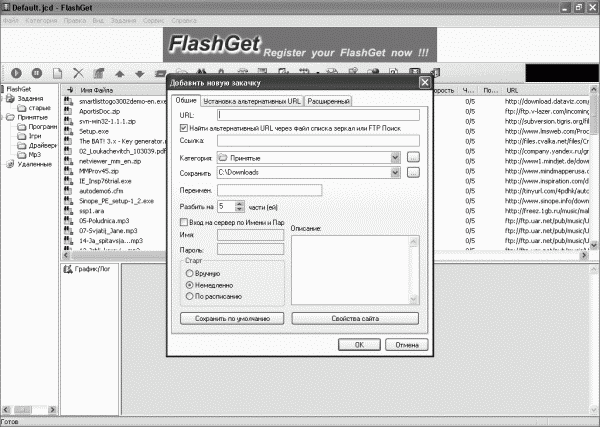Open job properties toolbar icon
600x427 pixels.
click(x=99, y=73)
